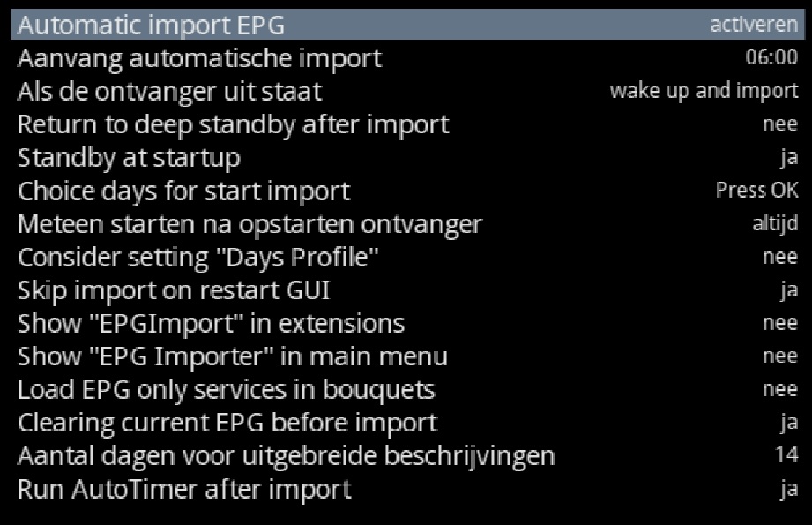Toggle Return to deep standby after import
Image resolution: width=812 pixels, height=525 pixels.
pos(779,124)
